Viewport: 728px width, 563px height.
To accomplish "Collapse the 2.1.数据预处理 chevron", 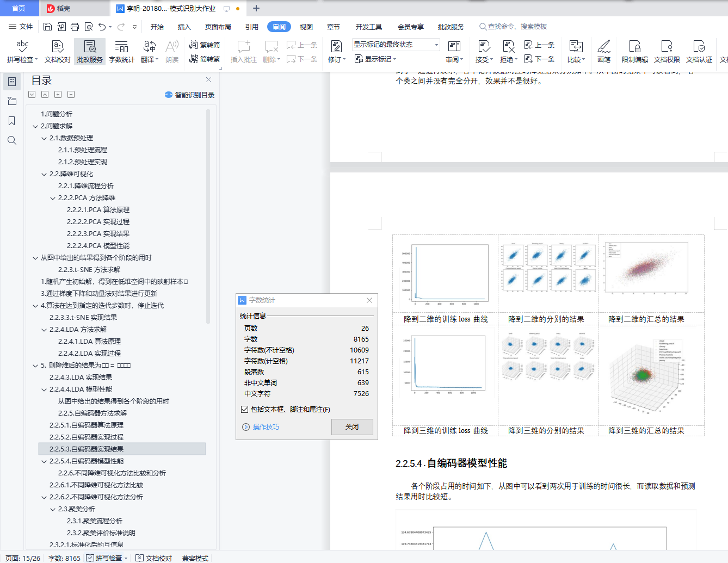I will (44, 138).
